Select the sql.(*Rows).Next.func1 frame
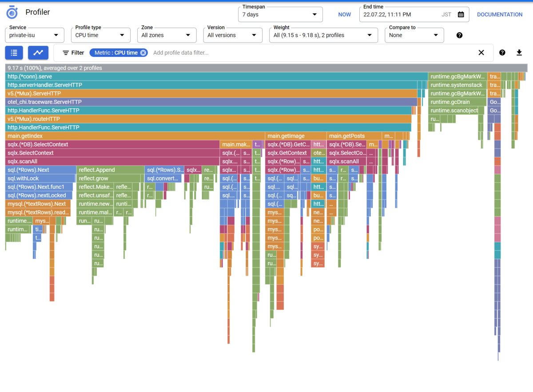533x392 pixels. pyautogui.click(x=40, y=187)
